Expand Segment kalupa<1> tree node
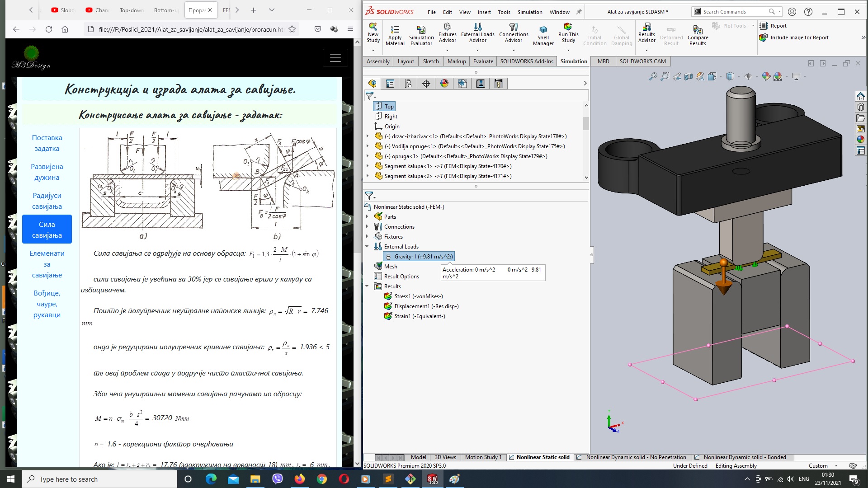The width and height of the screenshot is (868, 488). pos(368,166)
